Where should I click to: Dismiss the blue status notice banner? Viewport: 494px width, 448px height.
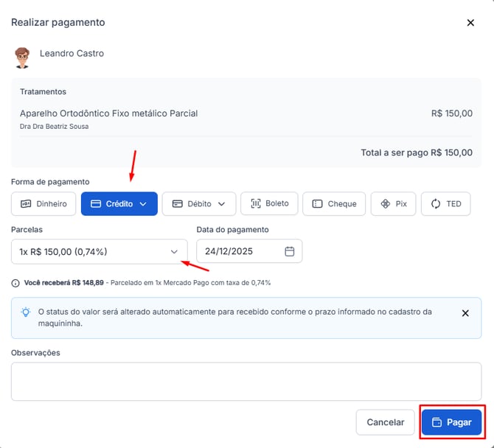465,313
